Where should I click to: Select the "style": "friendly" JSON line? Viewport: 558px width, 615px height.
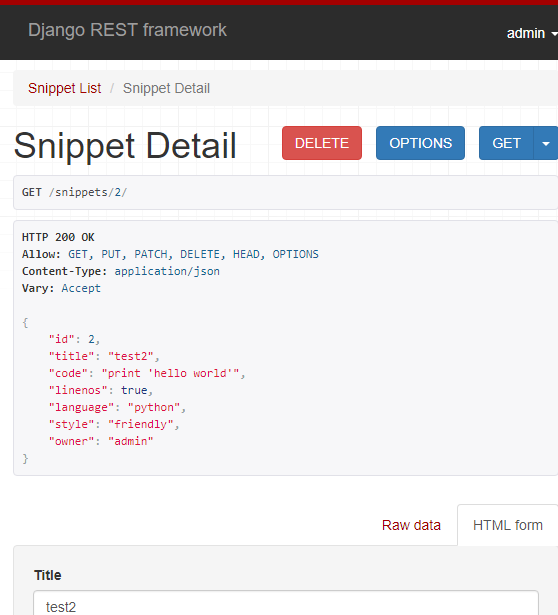114,424
